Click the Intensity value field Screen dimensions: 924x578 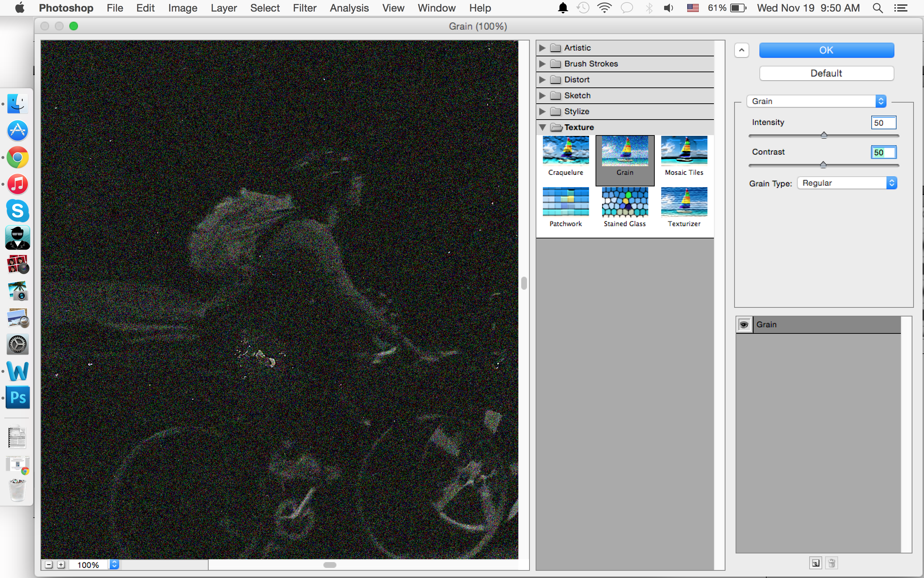click(884, 123)
